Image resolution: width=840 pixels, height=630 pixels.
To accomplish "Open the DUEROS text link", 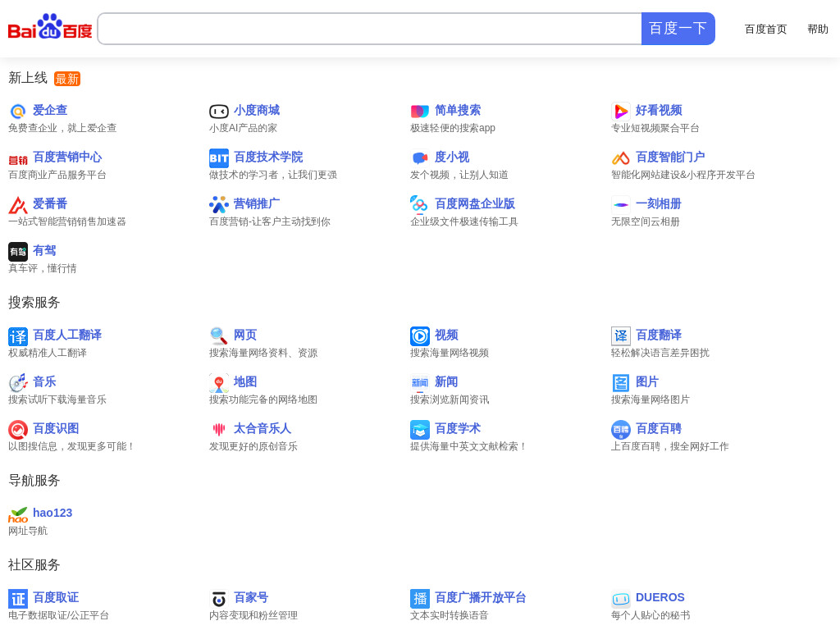I will click(660, 597).
